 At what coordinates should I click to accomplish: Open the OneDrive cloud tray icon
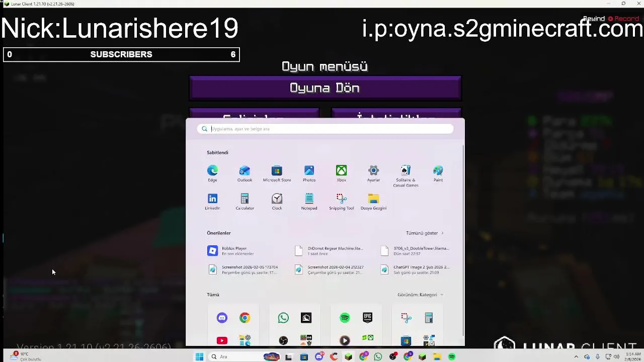587,356
